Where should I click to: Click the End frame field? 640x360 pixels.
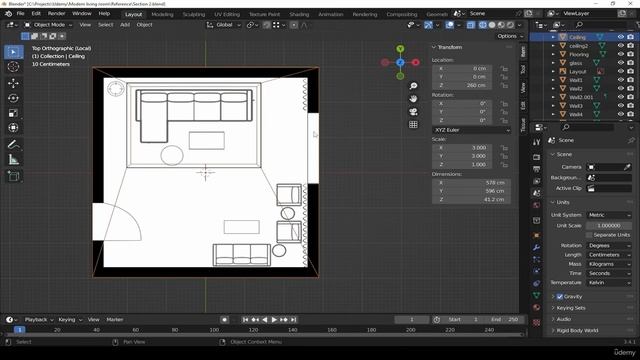pyautogui.click(x=504, y=320)
